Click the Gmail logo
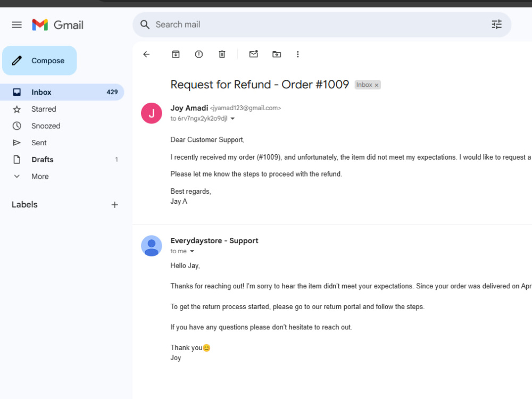532x399 pixels. (x=57, y=25)
